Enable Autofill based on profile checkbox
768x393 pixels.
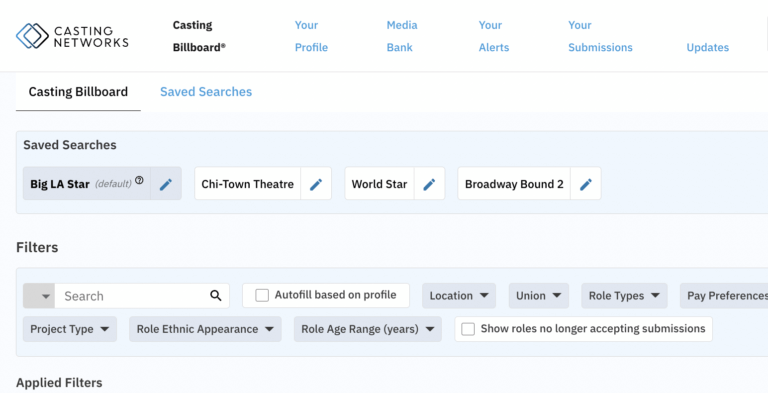pyautogui.click(x=262, y=295)
